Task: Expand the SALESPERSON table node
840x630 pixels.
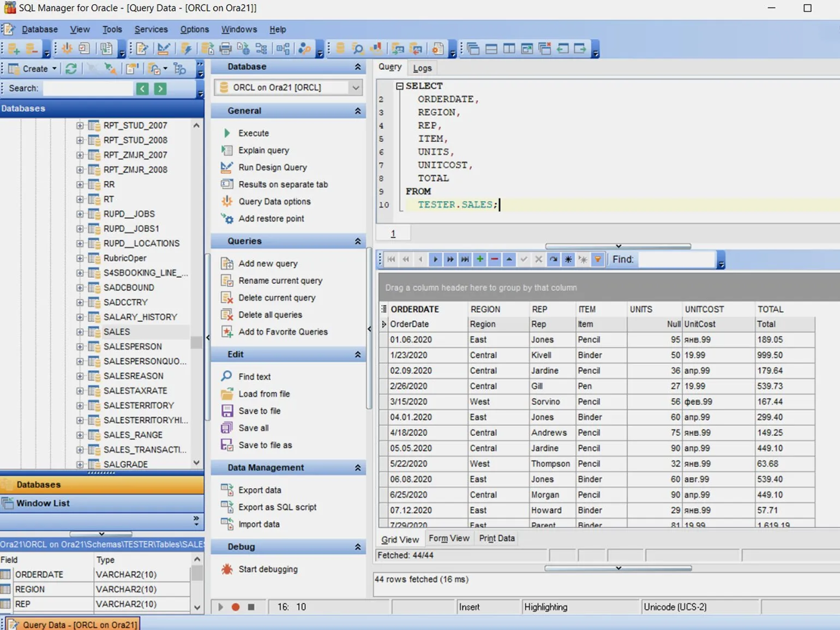Action: (80, 346)
